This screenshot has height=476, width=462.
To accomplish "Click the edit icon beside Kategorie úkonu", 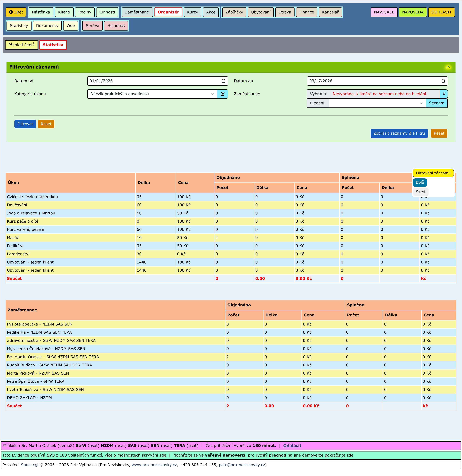I will [222, 94].
